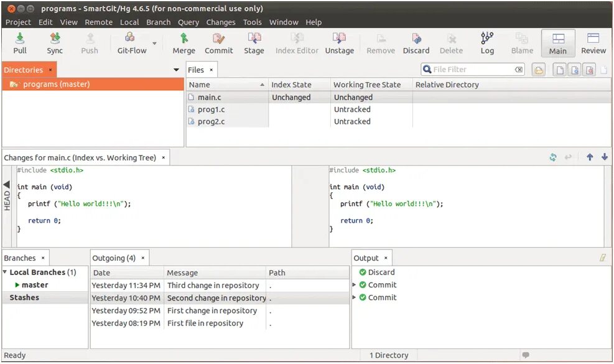Open the Remote menu
The image size is (614, 364).
(x=99, y=22)
